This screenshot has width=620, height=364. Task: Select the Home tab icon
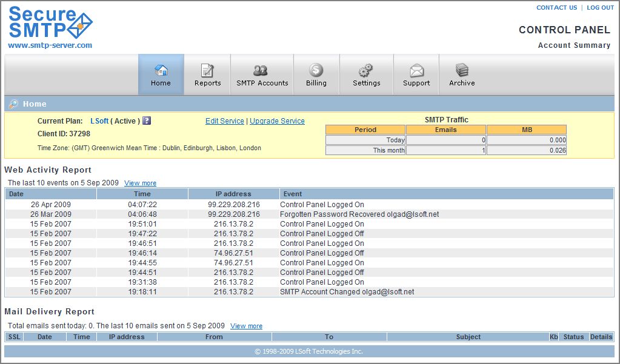click(x=161, y=68)
